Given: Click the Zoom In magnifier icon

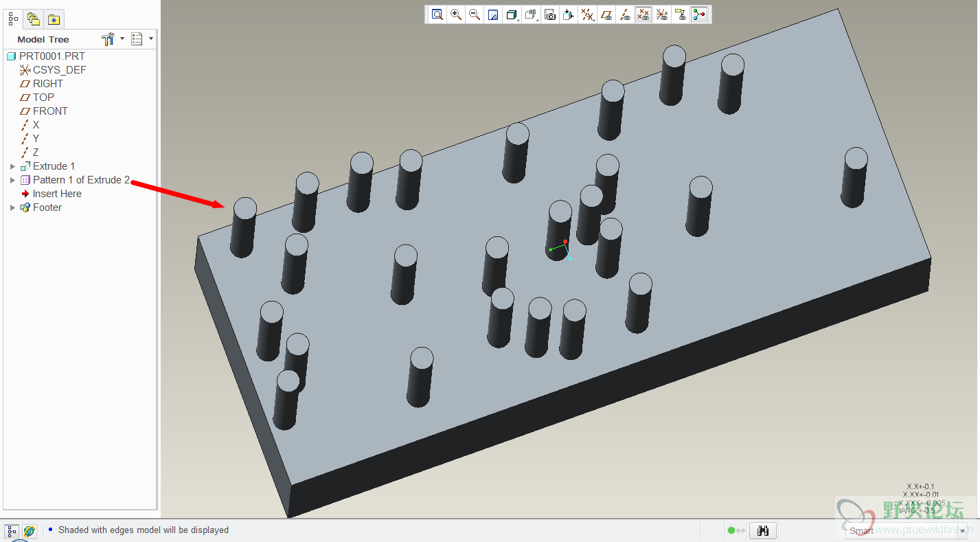Looking at the screenshot, I should tap(456, 14).
